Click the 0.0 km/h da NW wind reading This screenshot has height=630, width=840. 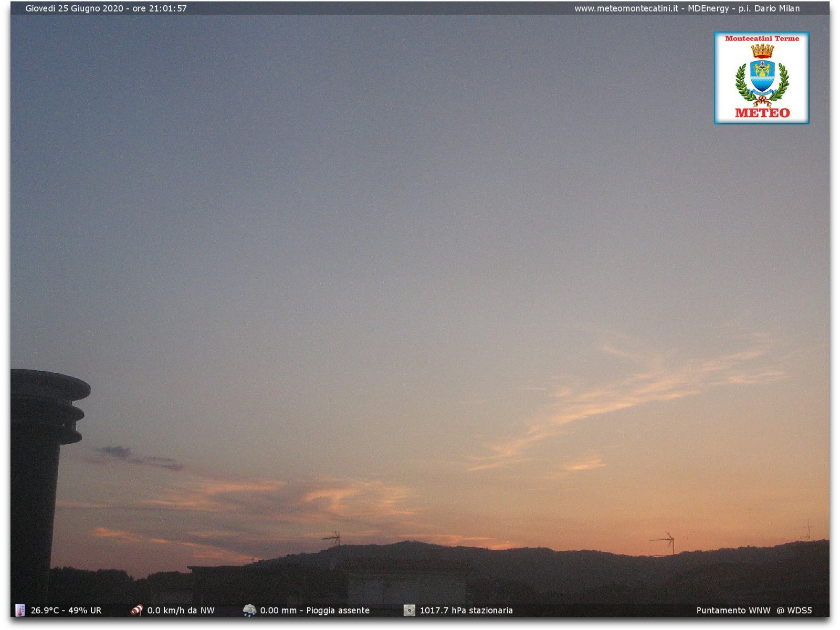click(x=181, y=611)
